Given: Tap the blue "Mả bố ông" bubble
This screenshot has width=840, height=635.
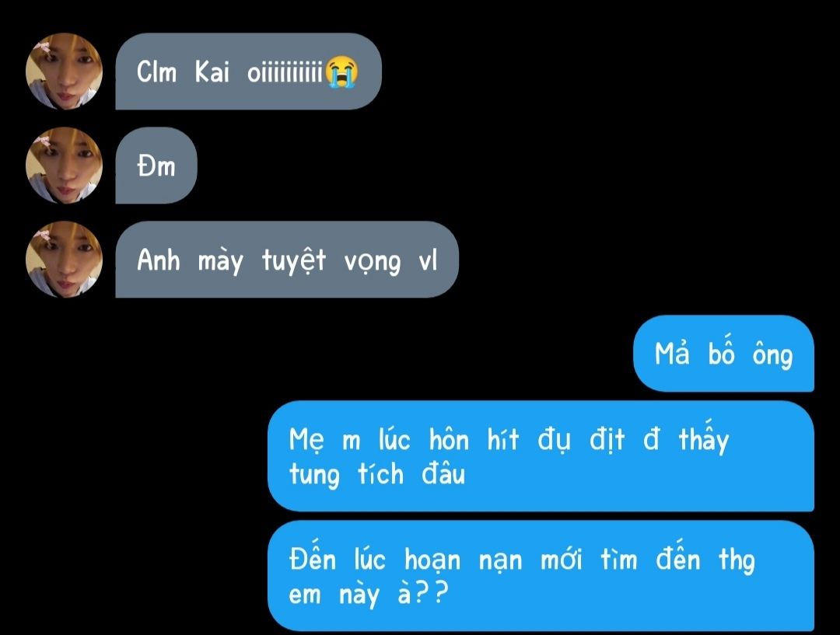Looking at the screenshot, I should 724,354.
